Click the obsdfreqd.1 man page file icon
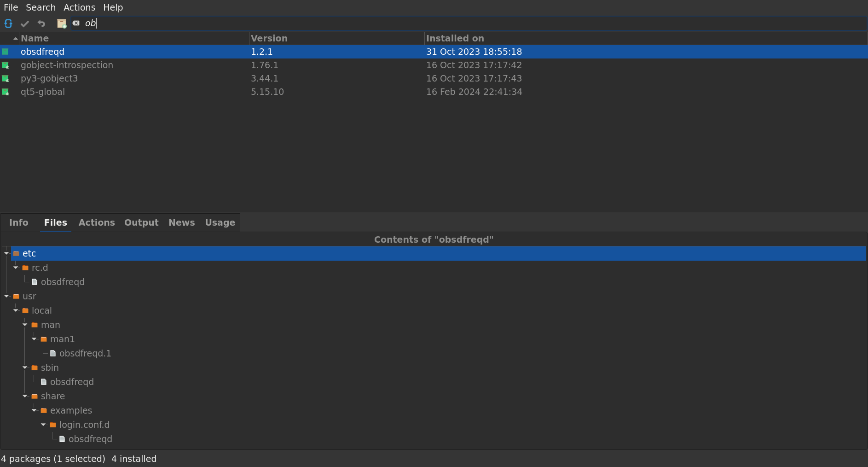This screenshot has height=467, width=868. click(x=53, y=354)
